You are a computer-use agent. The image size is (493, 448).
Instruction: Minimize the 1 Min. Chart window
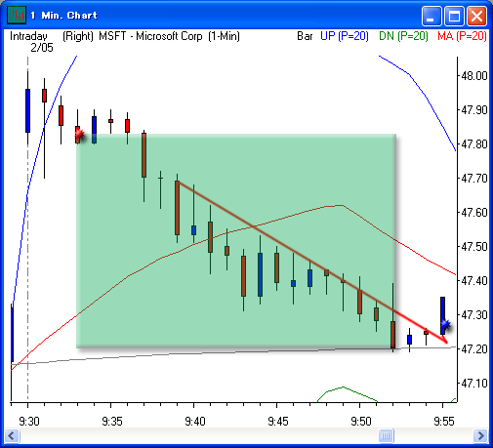[431, 16]
